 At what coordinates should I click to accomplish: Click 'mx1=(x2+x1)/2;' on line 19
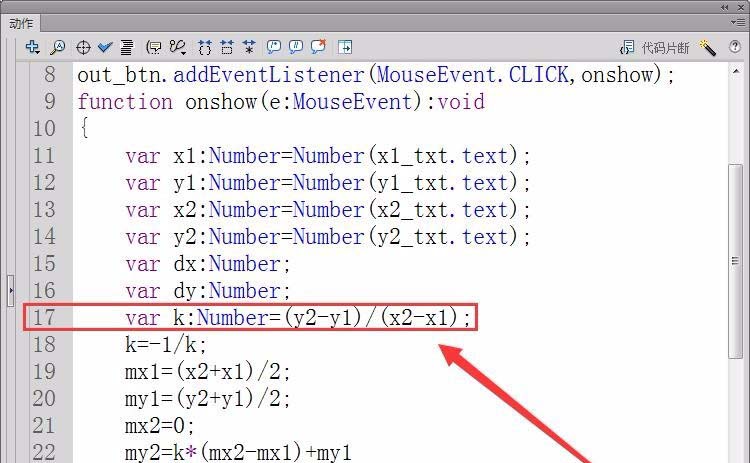pyautogui.click(x=208, y=372)
